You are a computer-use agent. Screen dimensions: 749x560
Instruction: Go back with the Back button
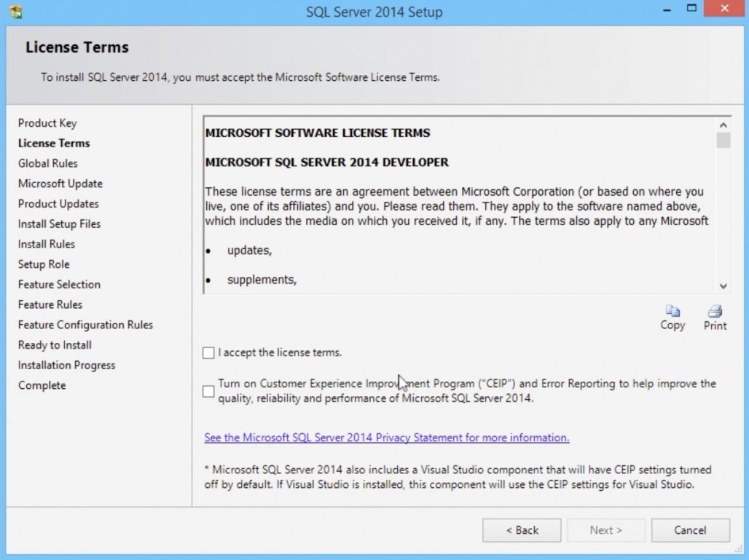522,530
